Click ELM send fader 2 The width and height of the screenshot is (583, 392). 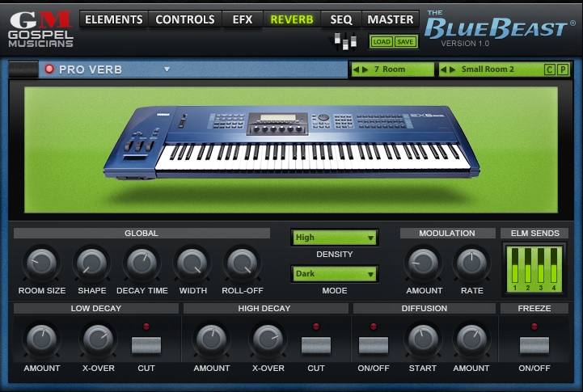pyautogui.click(x=528, y=266)
